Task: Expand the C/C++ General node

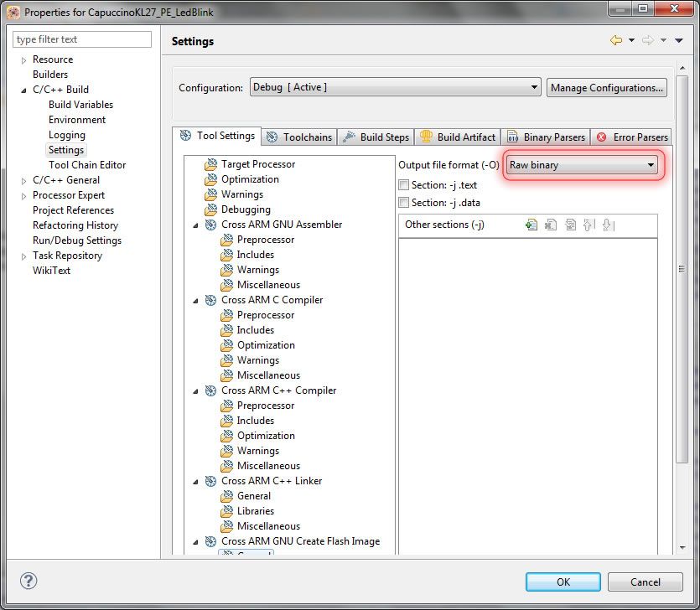Action: point(24,181)
